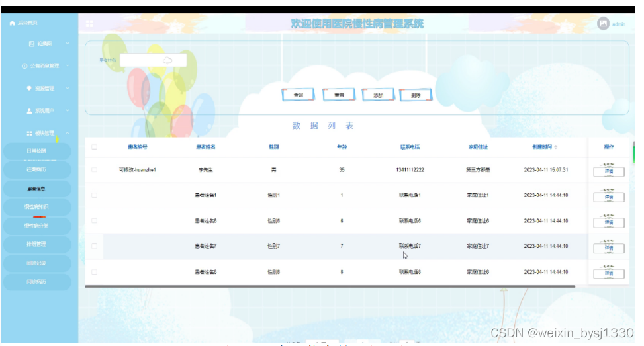Click the pin icon of the third sidebar menu
The width and height of the screenshot is (644, 346).
pos(28,88)
